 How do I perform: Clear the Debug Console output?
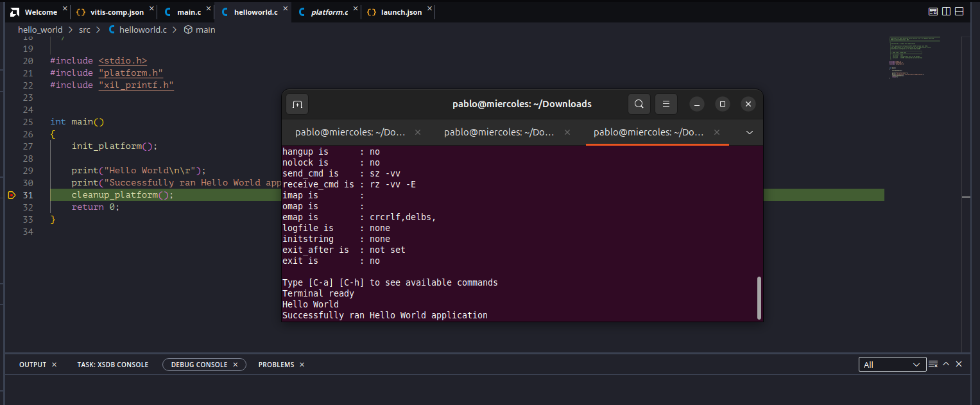click(x=933, y=364)
